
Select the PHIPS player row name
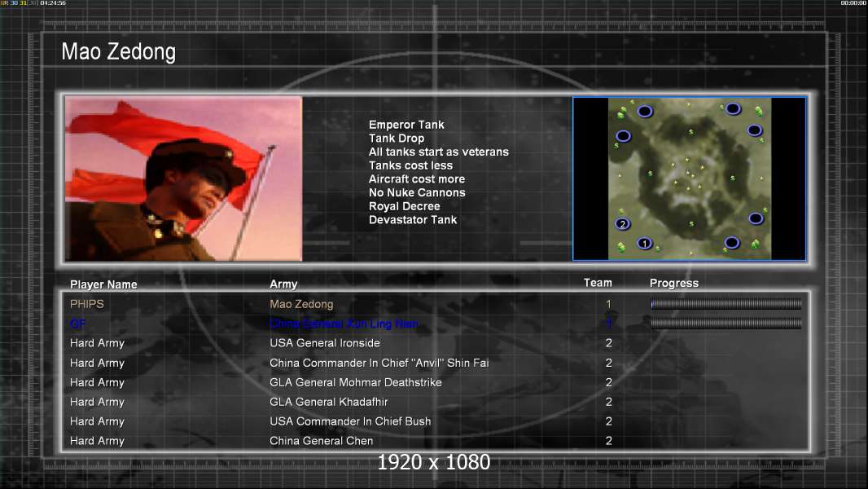87,304
